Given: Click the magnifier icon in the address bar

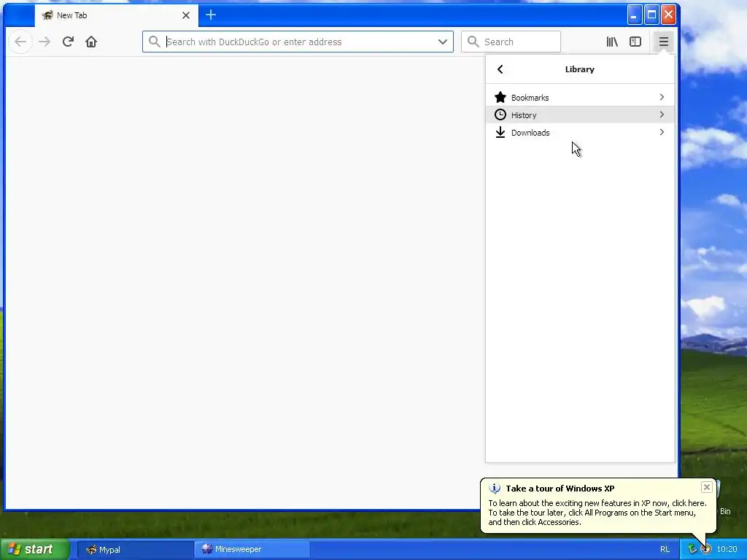Looking at the screenshot, I should pyautogui.click(x=155, y=42).
